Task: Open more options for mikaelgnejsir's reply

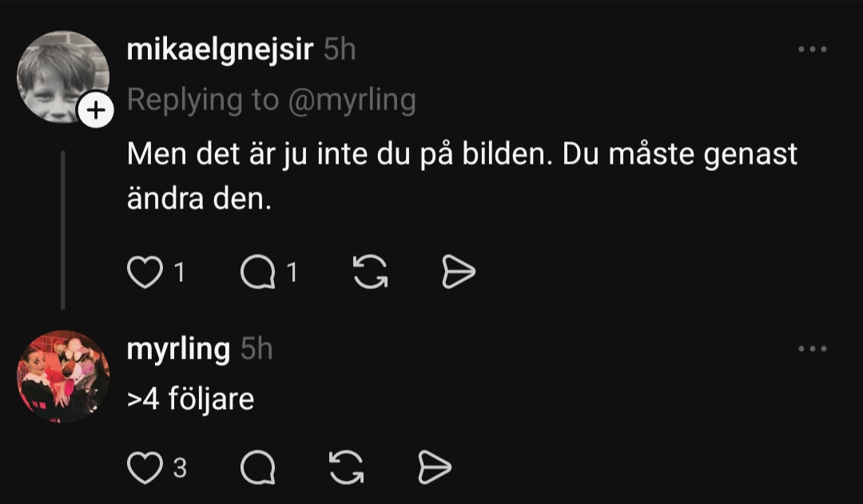Action: pos(813,50)
